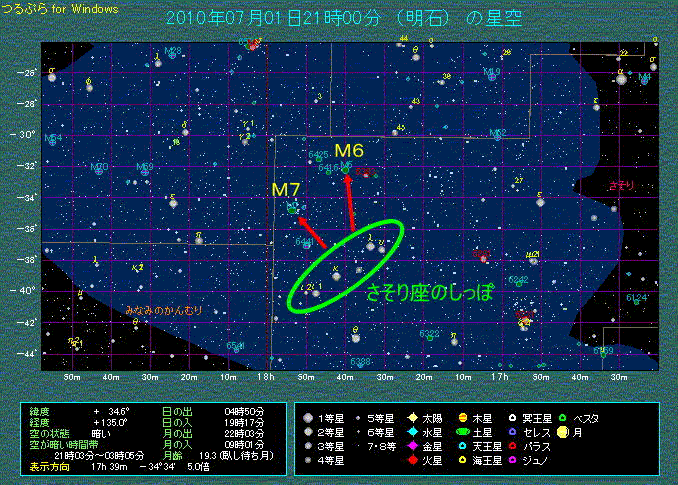Select the Vesta (ベスタ) legend symbol
This screenshot has height=485, width=678.
click(563, 418)
